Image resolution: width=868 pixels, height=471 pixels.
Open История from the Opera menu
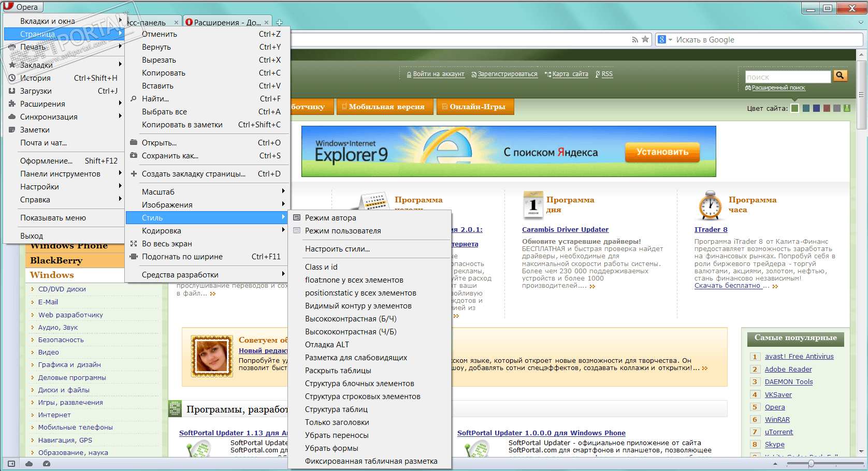point(64,78)
